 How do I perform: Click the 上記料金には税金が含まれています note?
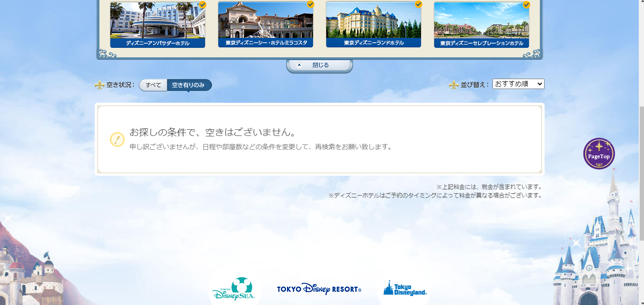489,187
